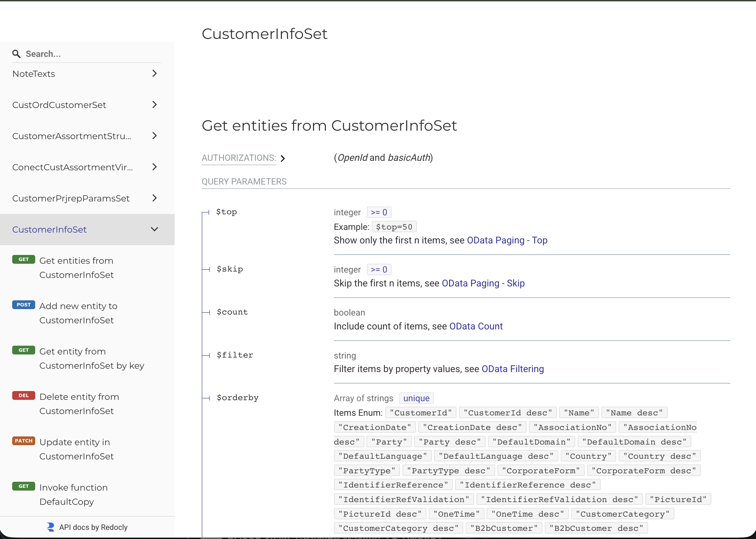Click the CustomerInfoSet page heading
The height and width of the screenshot is (539, 756).
click(265, 34)
